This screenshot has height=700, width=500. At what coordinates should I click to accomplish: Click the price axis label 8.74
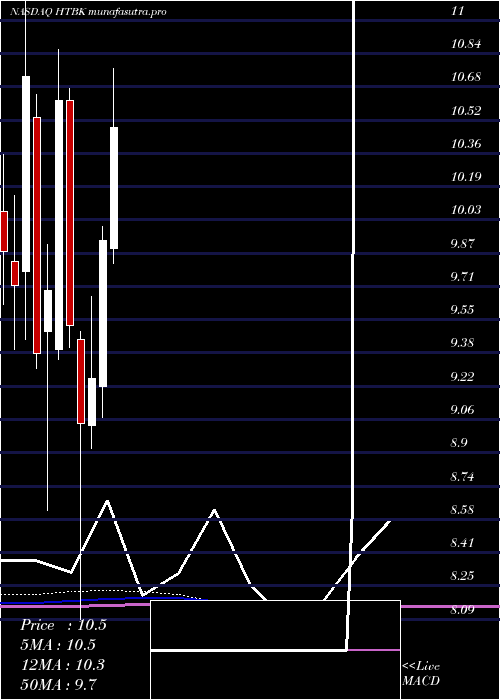462,476
